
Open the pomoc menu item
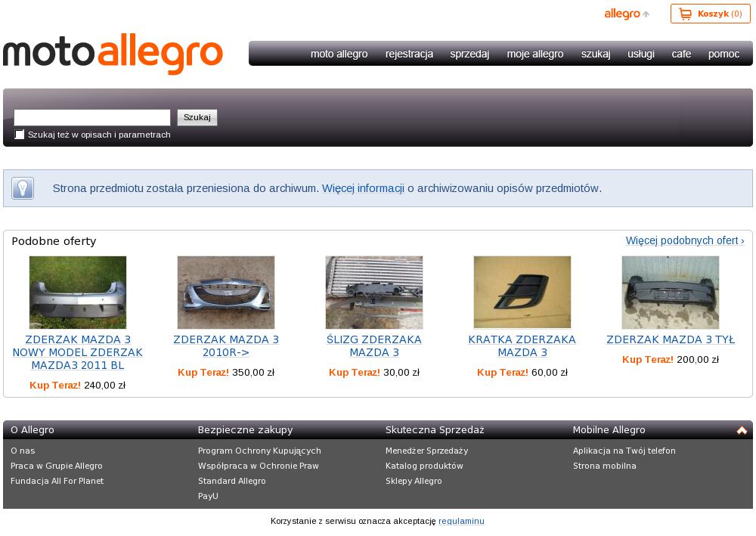[723, 54]
